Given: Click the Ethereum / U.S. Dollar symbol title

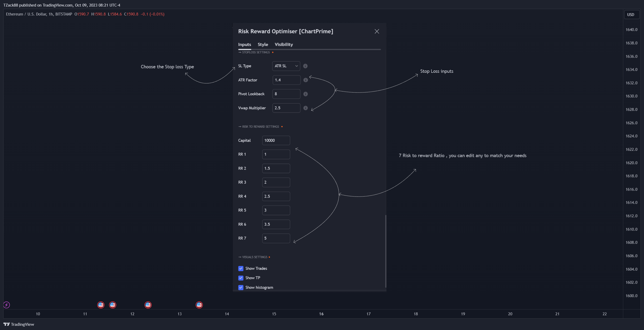Looking at the screenshot, I should 39,14.
